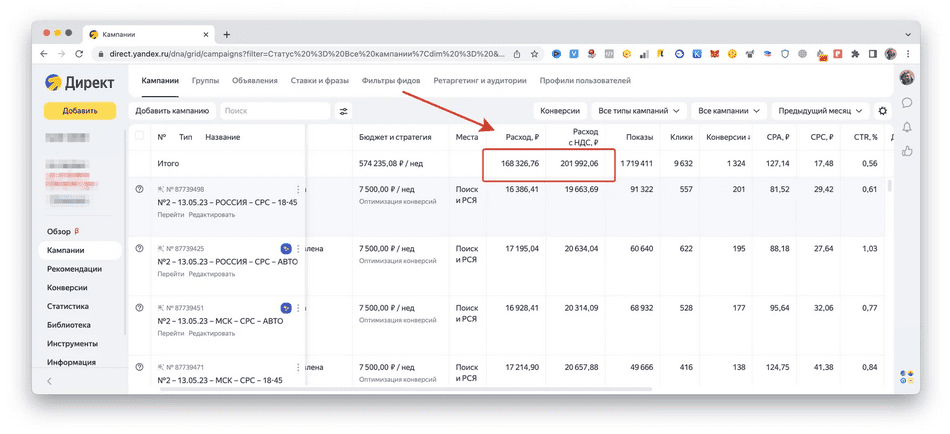Bookmark this page with the star icon
This screenshot has height=434, width=950.
click(535, 54)
